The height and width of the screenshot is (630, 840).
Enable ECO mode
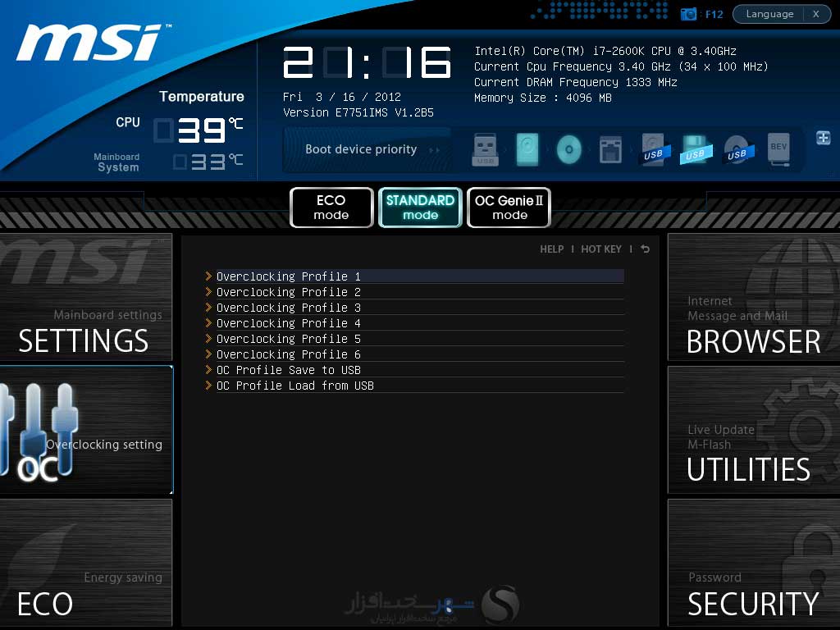point(331,208)
